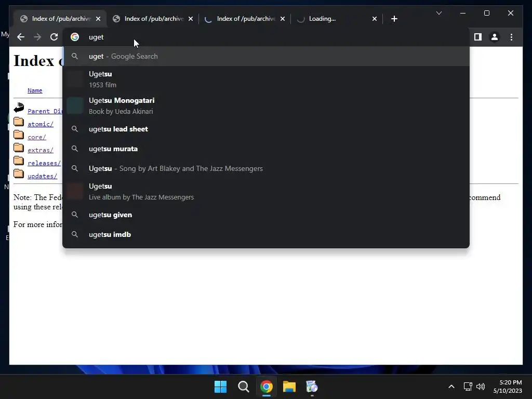Switch to the first Index of /pub/archive tab
The image size is (532, 399).
pyautogui.click(x=60, y=19)
